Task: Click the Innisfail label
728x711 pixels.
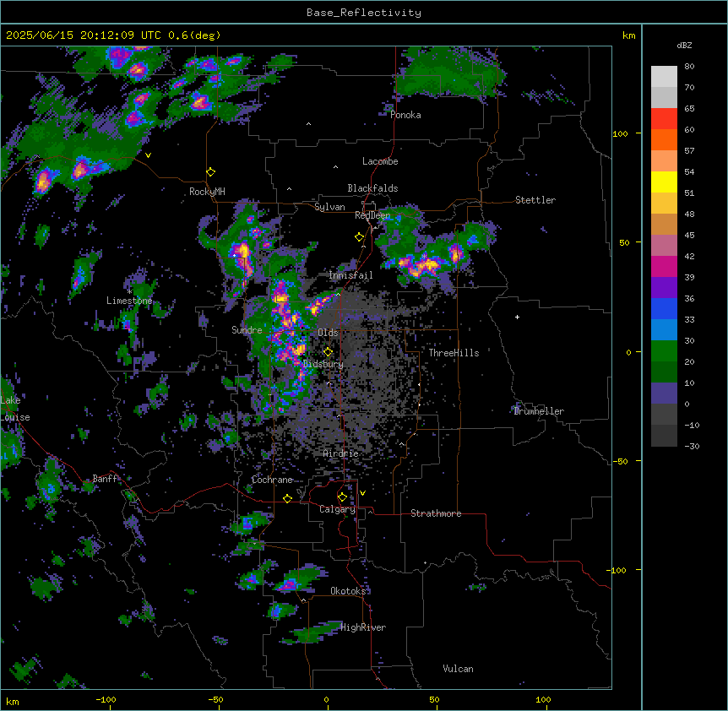Action: click(x=350, y=275)
